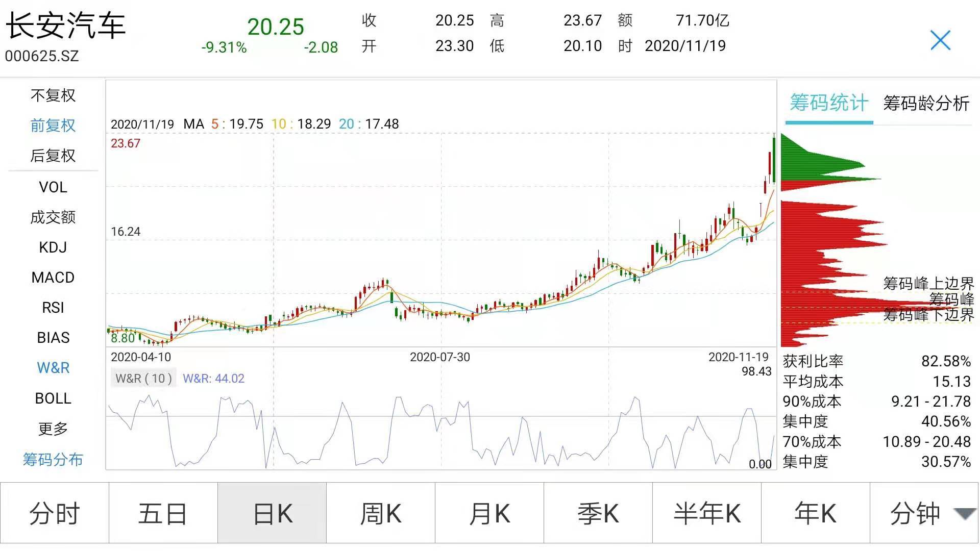Click the RSI indicator option
Viewport: 980px width, 551px height.
coord(53,308)
